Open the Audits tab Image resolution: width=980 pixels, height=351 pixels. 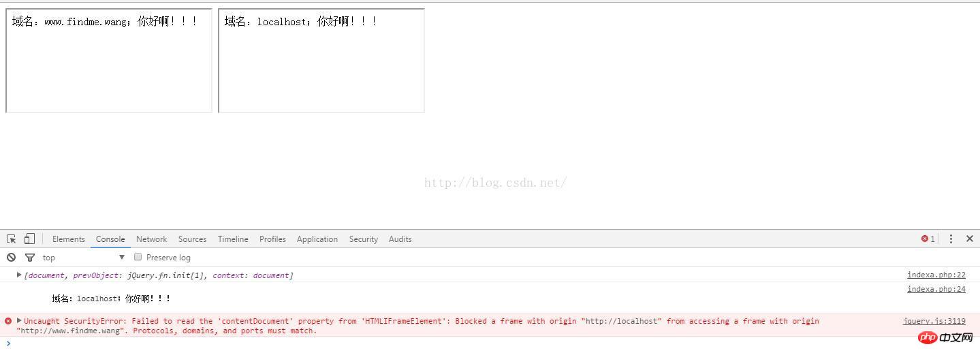coord(400,239)
